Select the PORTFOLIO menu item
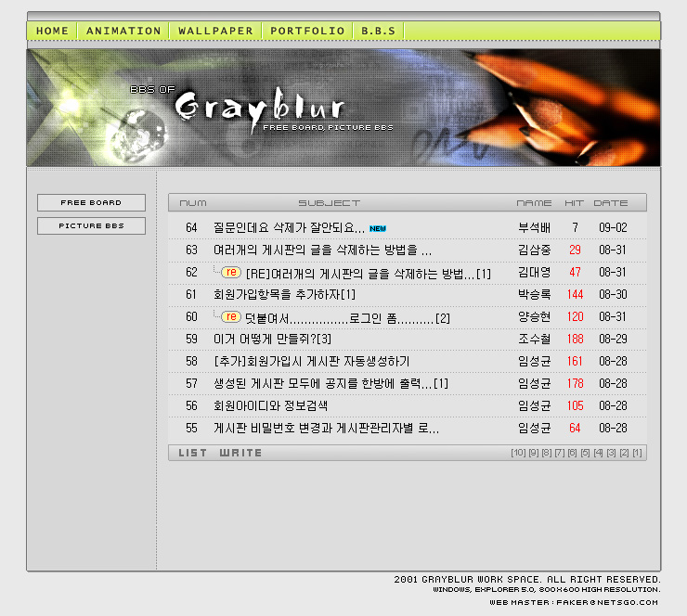Image resolution: width=687 pixels, height=616 pixels. [307, 31]
